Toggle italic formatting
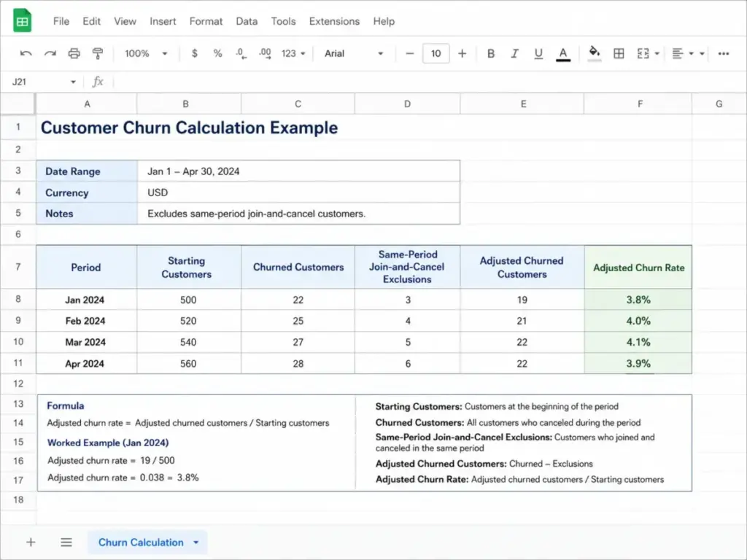 pyautogui.click(x=514, y=53)
